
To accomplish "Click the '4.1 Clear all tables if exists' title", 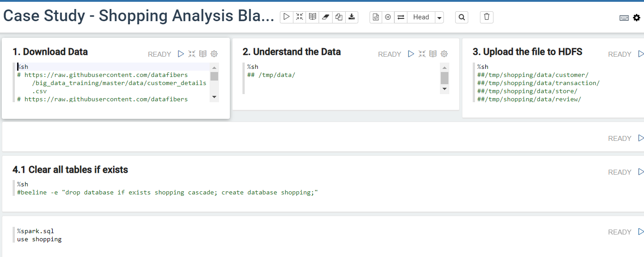I will (x=70, y=170).
